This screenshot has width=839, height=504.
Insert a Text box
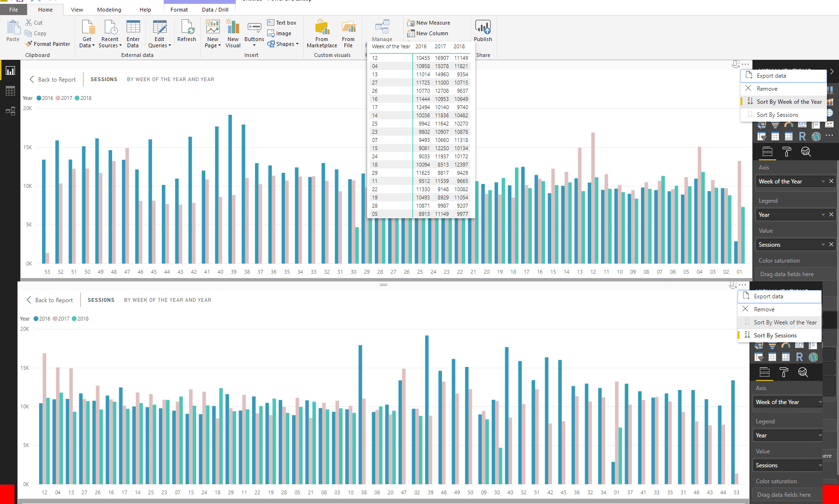[282, 23]
